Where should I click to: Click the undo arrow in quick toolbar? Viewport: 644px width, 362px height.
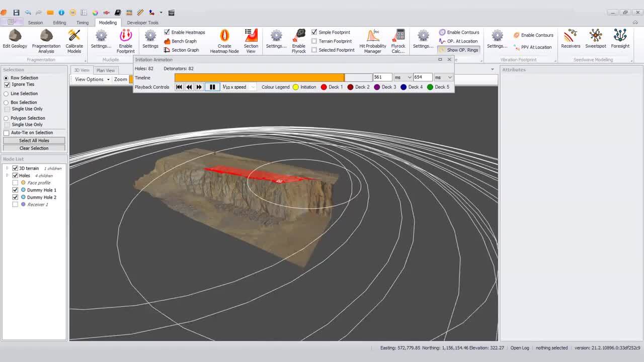point(28,13)
